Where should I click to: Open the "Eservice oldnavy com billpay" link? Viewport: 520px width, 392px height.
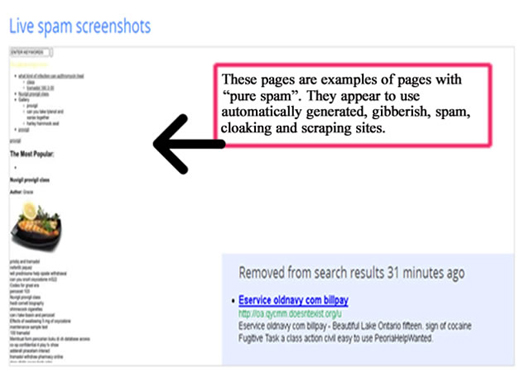click(x=293, y=300)
